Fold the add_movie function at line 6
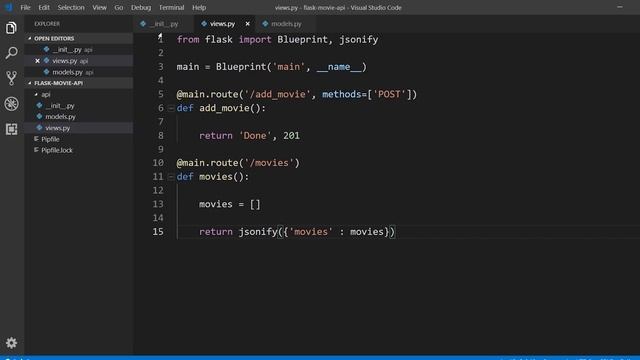Viewport: 640px width, 360px height. tap(171, 109)
